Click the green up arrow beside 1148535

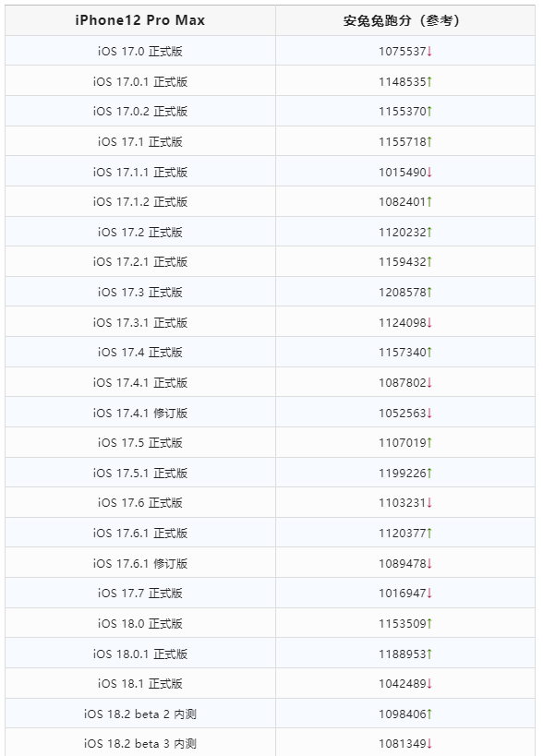pos(429,81)
